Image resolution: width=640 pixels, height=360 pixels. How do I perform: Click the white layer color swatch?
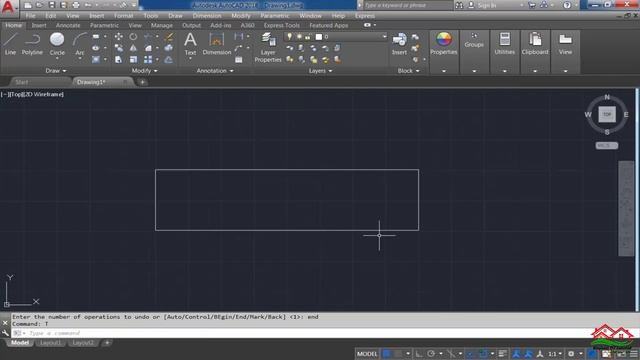(319, 37)
